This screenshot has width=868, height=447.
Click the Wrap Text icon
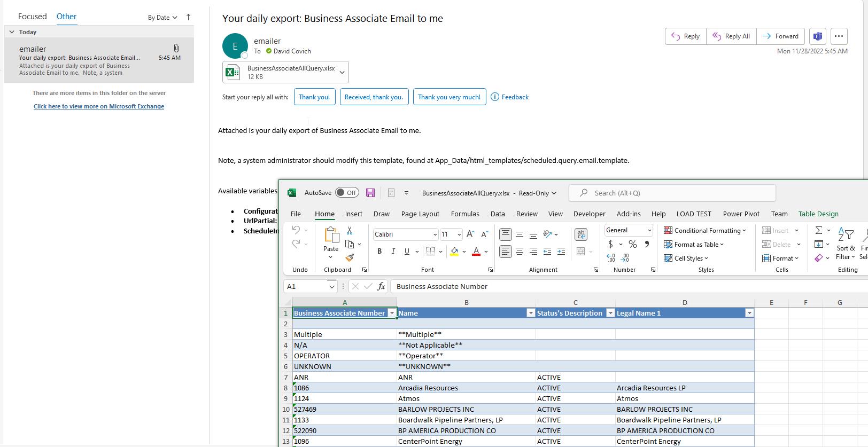tap(581, 234)
